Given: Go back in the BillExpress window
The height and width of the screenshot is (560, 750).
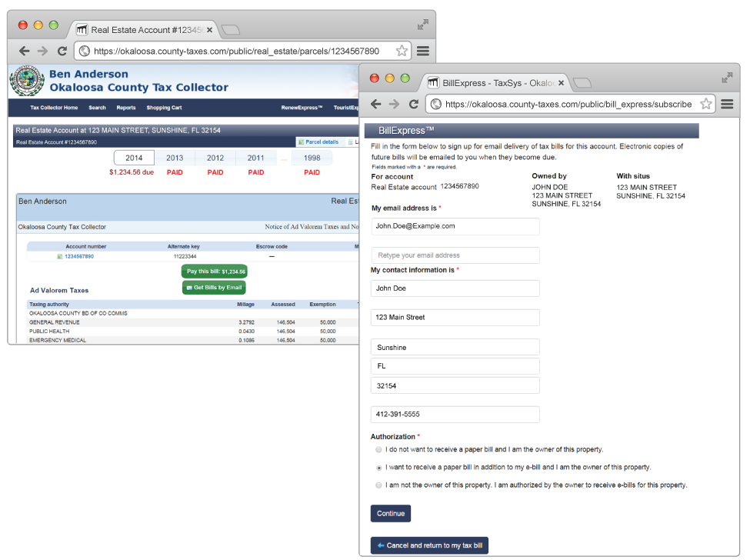Looking at the screenshot, I should tap(376, 104).
